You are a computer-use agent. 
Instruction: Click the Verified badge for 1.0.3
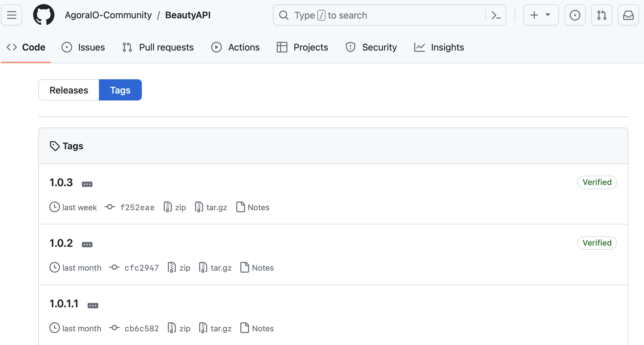[597, 182]
